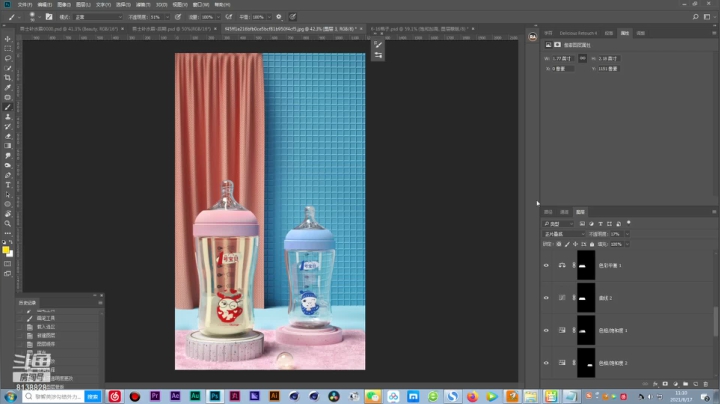Switch to the 图层 layers tab

(580, 212)
